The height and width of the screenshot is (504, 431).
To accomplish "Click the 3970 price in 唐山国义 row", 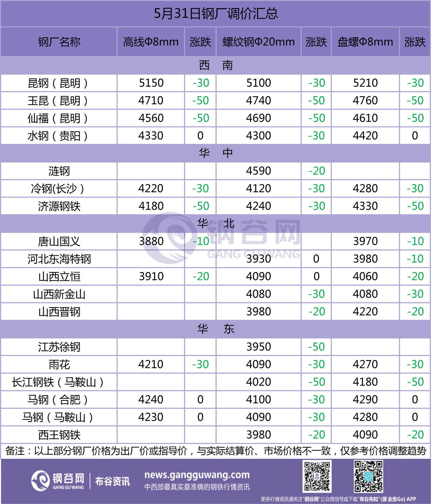I will coord(365,241).
